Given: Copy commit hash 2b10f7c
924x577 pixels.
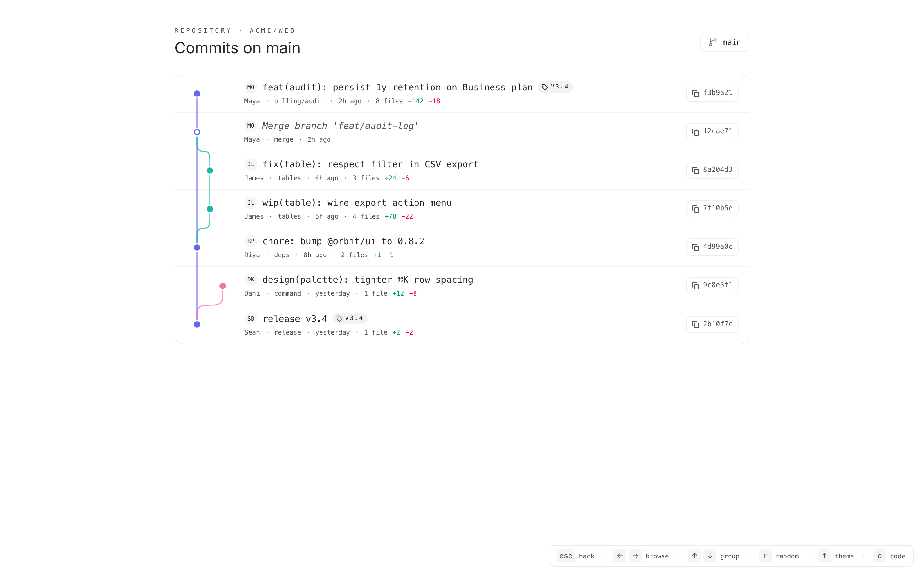Looking at the screenshot, I should [x=712, y=324].
